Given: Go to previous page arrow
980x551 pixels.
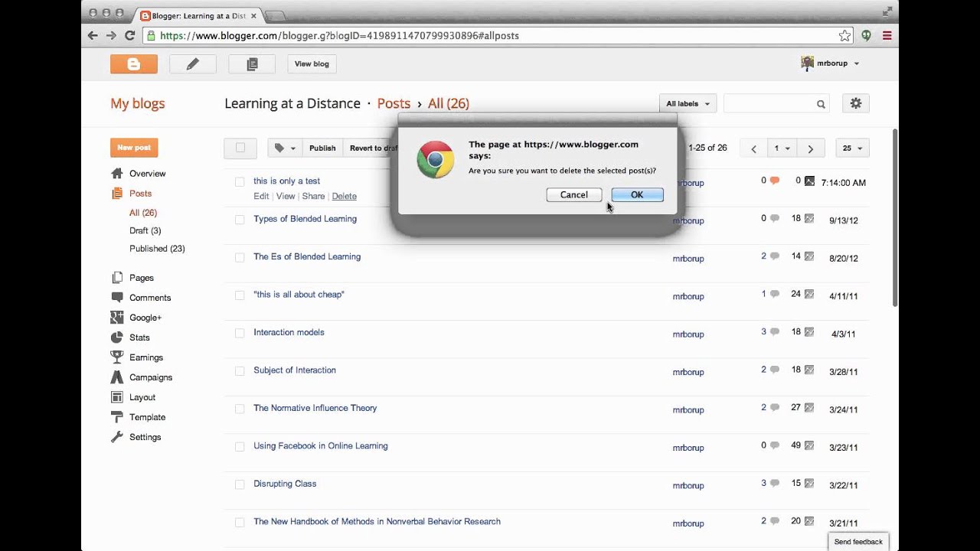Looking at the screenshot, I should click(753, 148).
